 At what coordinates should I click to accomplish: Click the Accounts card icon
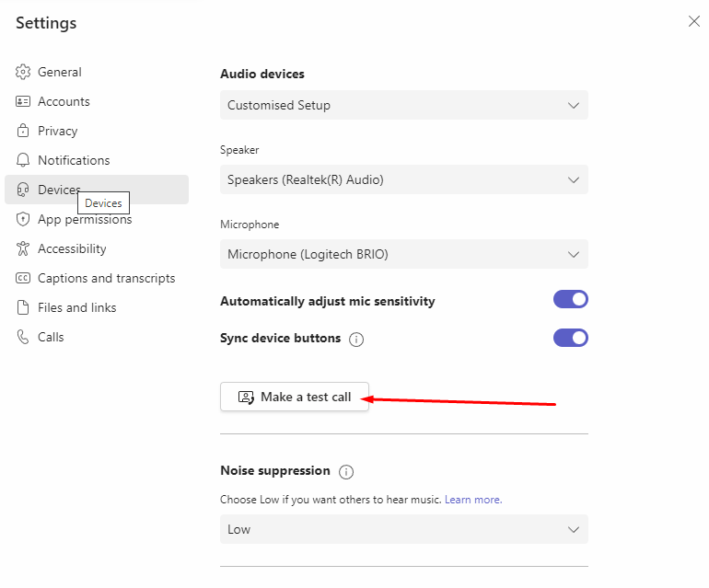point(23,101)
